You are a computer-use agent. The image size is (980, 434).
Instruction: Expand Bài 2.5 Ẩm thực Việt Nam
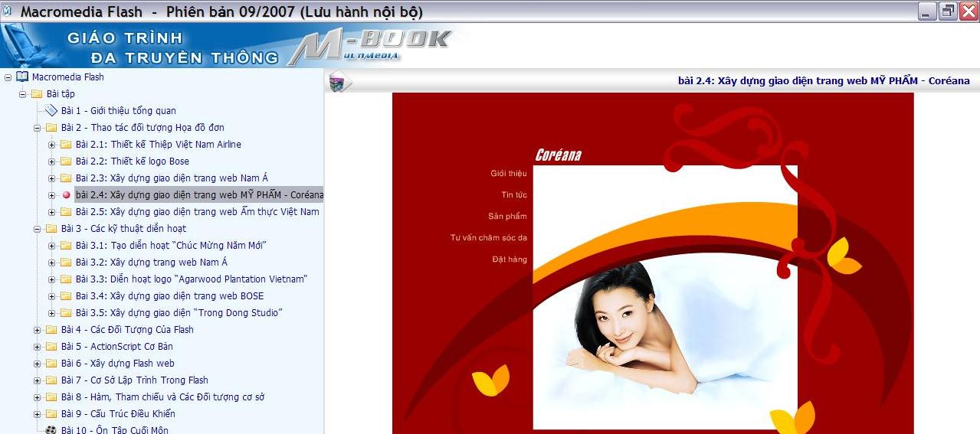pos(51,212)
